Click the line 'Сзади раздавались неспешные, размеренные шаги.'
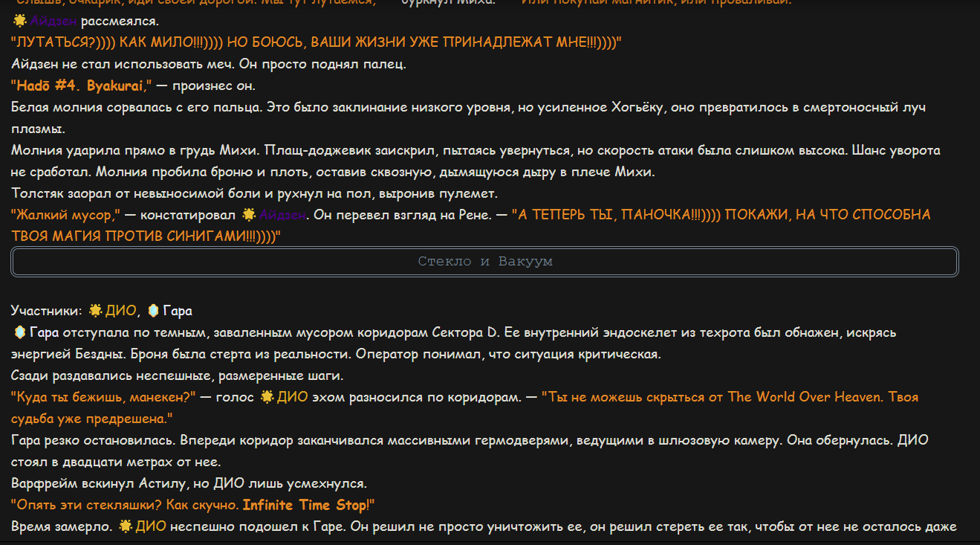This screenshot has width=980, height=545. pos(177,375)
